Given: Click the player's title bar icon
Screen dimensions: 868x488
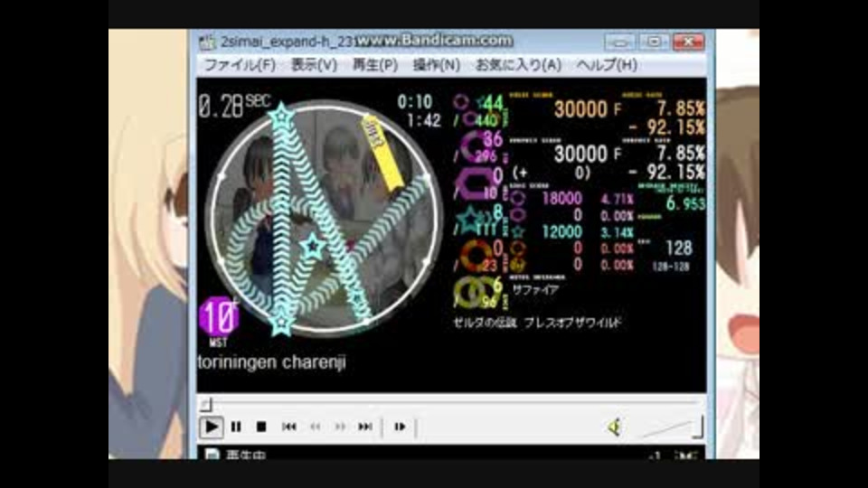Looking at the screenshot, I should click(207, 42).
